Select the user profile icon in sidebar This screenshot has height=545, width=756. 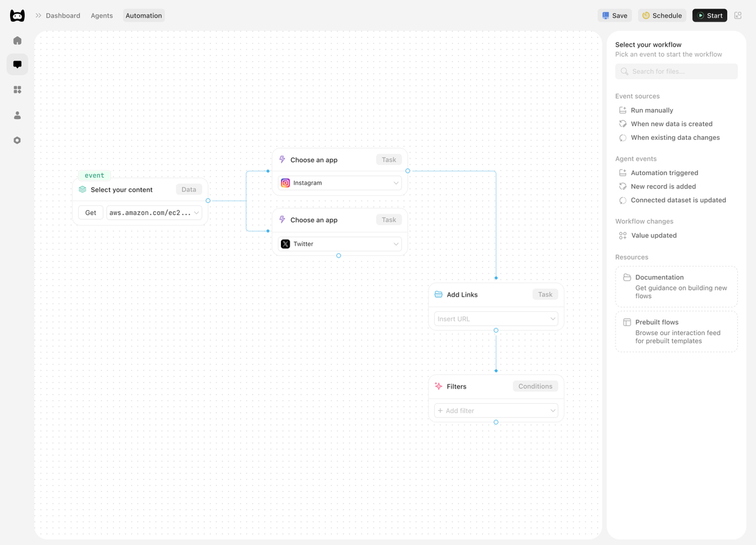17,115
